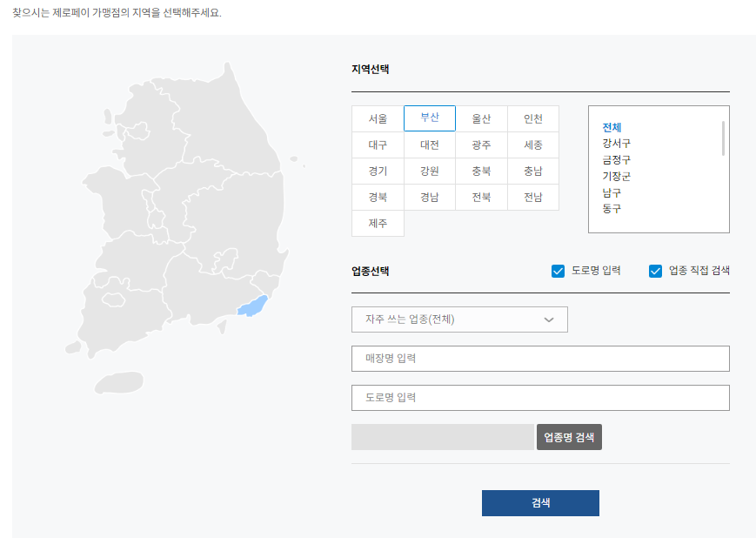756x538 pixels.
Task: Select 부산 region button
Action: [430, 118]
